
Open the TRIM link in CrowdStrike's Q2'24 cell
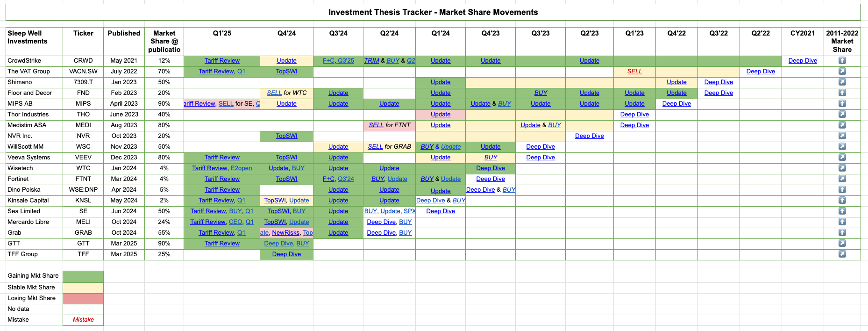point(371,60)
